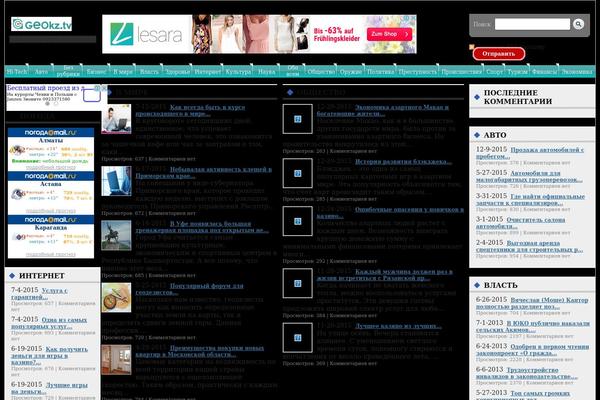Image resolution: width=600 pixels, height=400 pixels.
Task: Click the small RSS icon above Отправить
Action: [x=472, y=47]
